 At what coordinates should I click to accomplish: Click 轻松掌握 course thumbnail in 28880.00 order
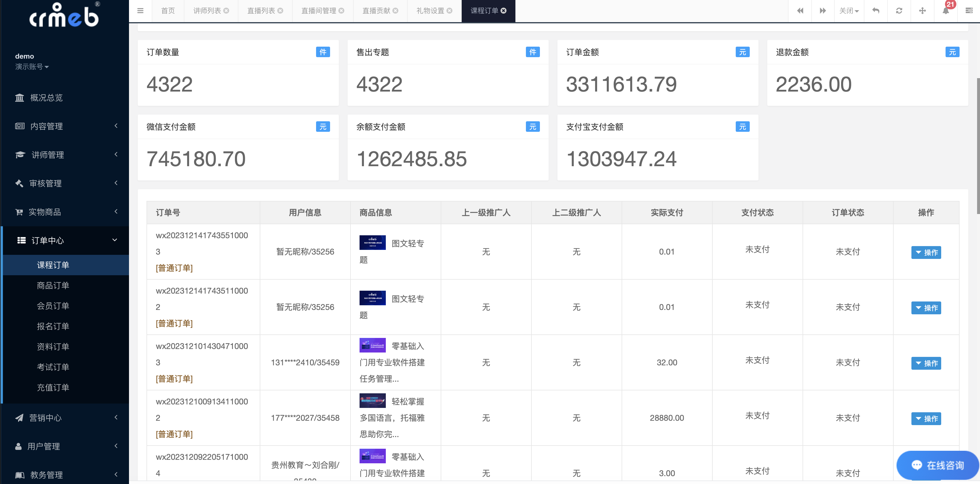click(372, 401)
